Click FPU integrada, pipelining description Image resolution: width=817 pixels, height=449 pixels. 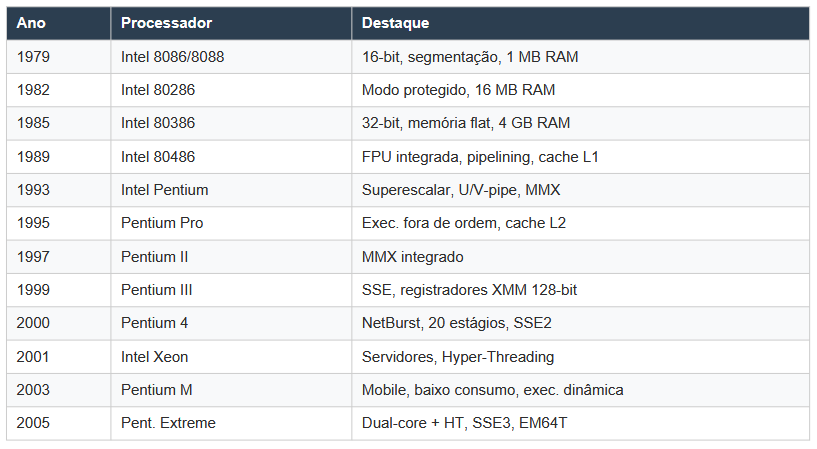pos(580,157)
